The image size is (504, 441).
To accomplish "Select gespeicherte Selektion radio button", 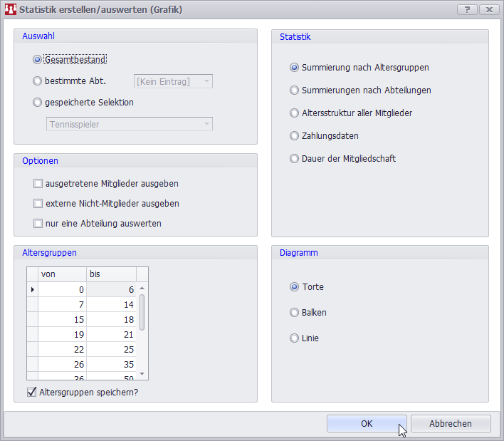I will [x=38, y=102].
